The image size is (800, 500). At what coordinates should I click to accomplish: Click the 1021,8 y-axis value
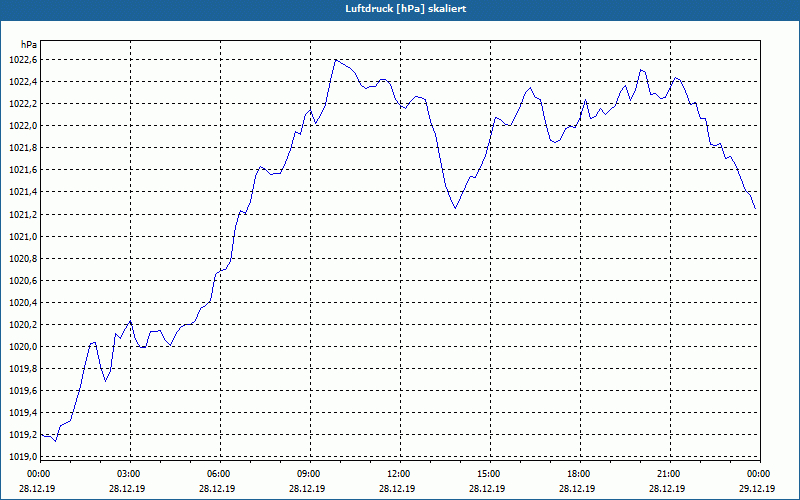pyautogui.click(x=22, y=148)
